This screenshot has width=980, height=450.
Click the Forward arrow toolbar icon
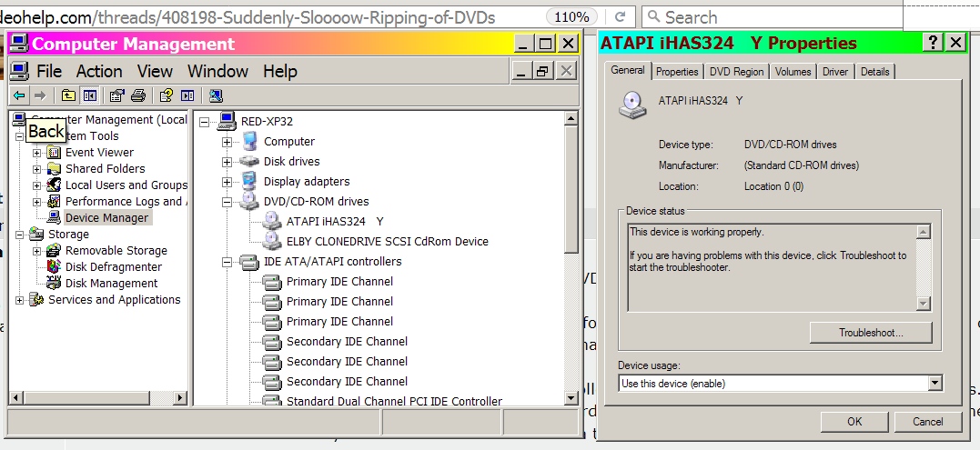[40, 95]
